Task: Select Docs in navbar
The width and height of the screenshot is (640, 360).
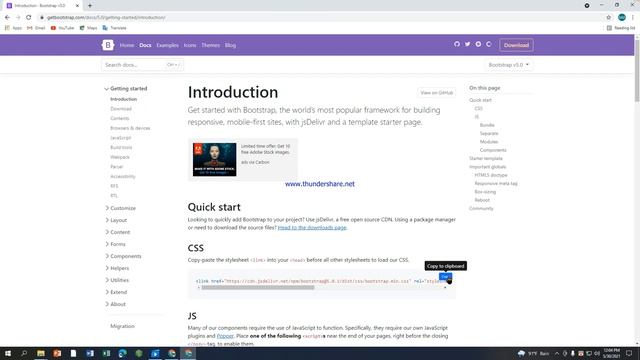Action: [x=145, y=45]
